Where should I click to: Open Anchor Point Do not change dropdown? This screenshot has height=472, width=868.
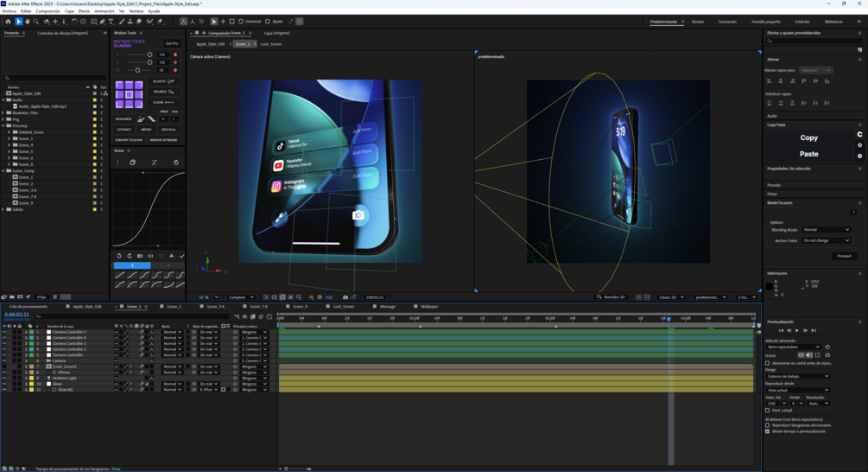[x=826, y=240]
